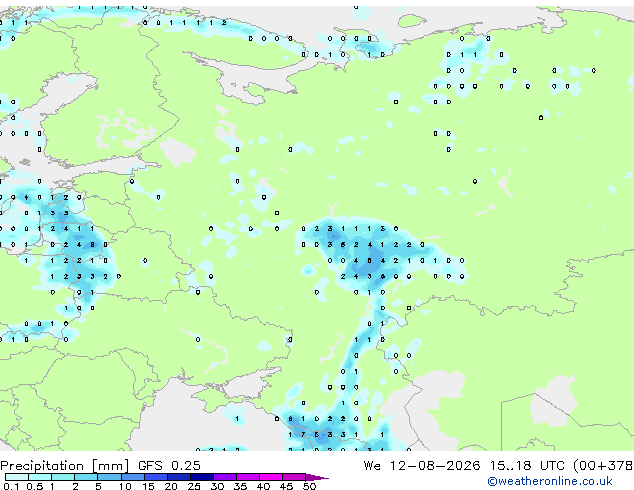Image resolution: width=634 pixels, height=490 pixels.
Task: Select the 'Precipitation [mm]' title text
Action: [65, 466]
